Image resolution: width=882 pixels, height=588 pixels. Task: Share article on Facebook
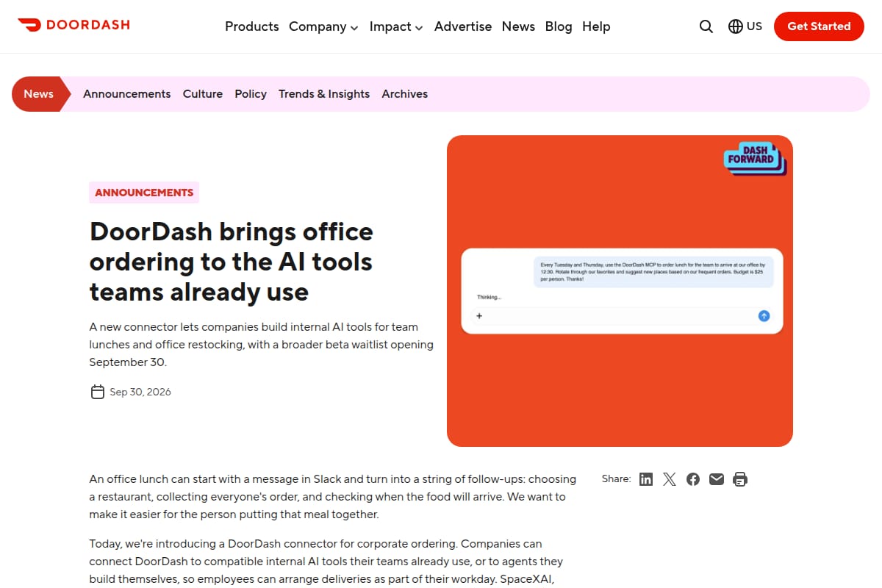pyautogui.click(x=693, y=479)
